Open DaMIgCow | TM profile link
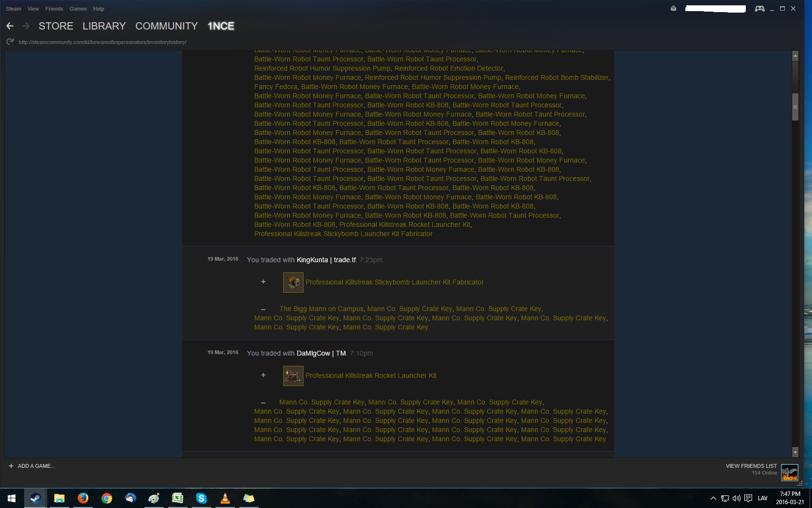This screenshot has height=508, width=812. point(321,353)
